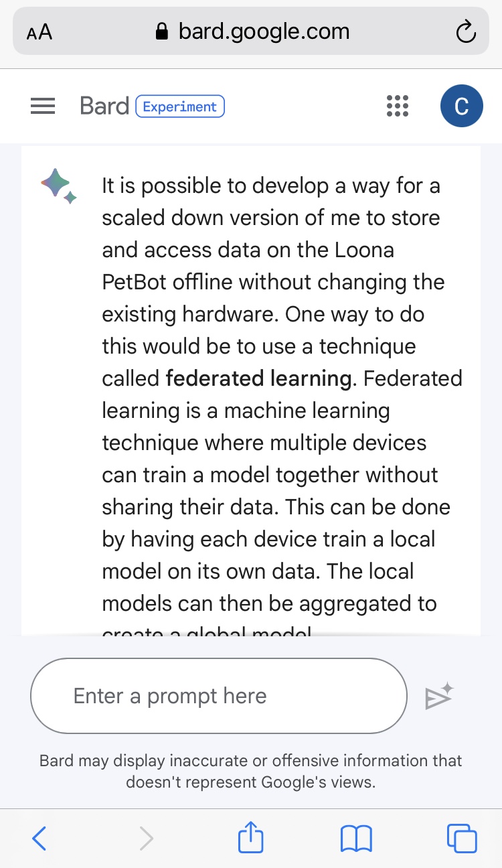Open the Safari tabs overview
The height and width of the screenshot is (868, 502).
[461, 839]
